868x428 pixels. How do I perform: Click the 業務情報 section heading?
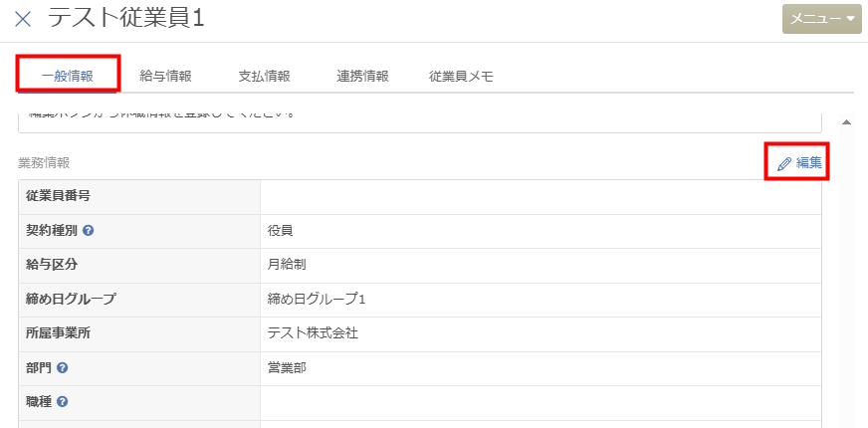(44, 163)
